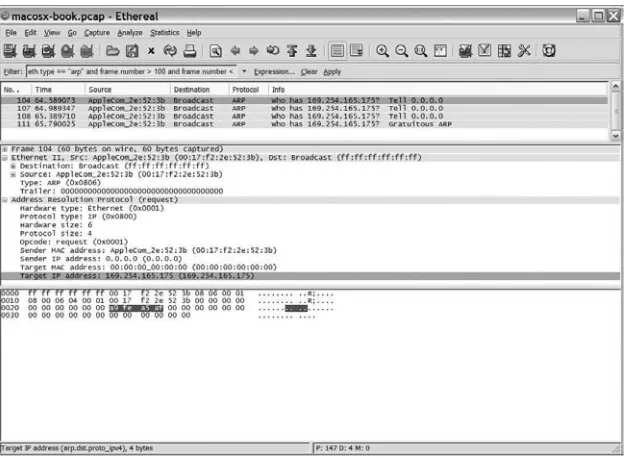Sort packets by No. column header

pos(16,90)
